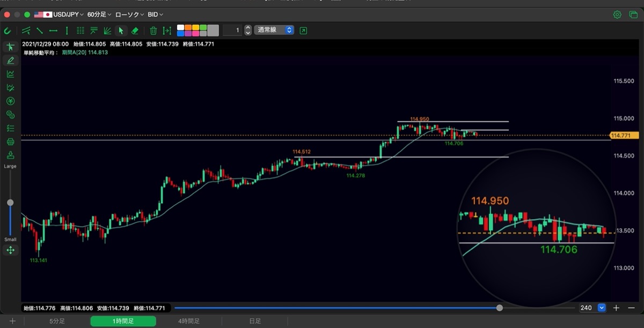
Task: Toggle the pencil drawing mode in sidebar
Action: (x=10, y=61)
